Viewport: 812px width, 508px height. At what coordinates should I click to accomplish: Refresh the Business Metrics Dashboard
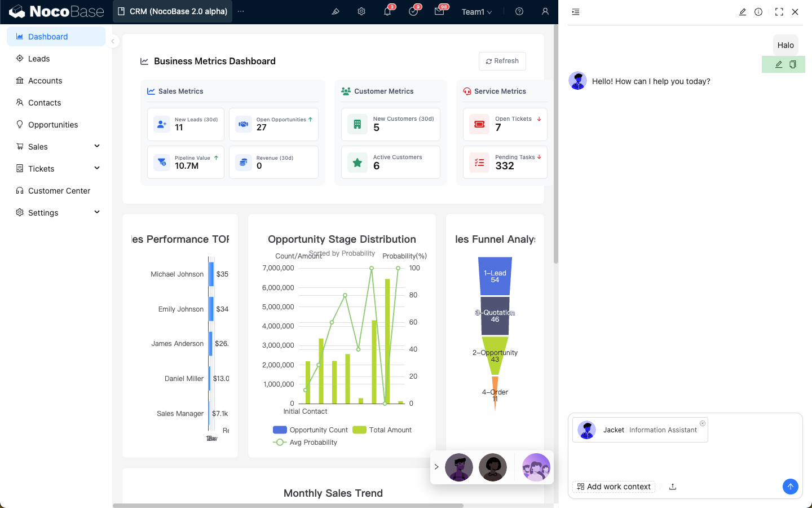pos(502,61)
